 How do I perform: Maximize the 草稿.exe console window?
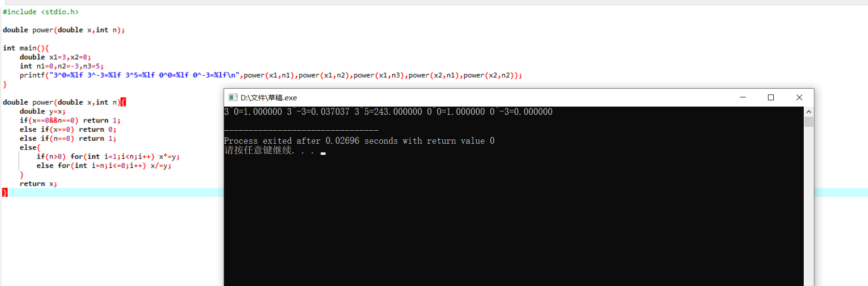[771, 97]
